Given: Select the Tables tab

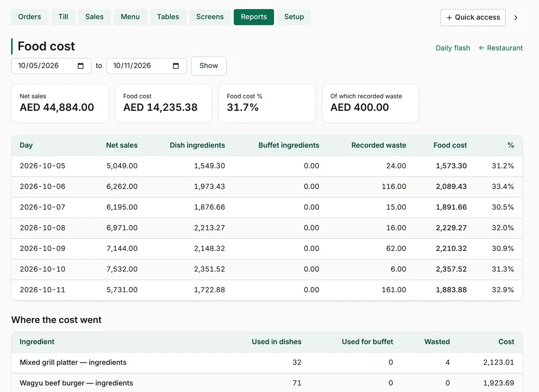Looking at the screenshot, I should coord(168,17).
